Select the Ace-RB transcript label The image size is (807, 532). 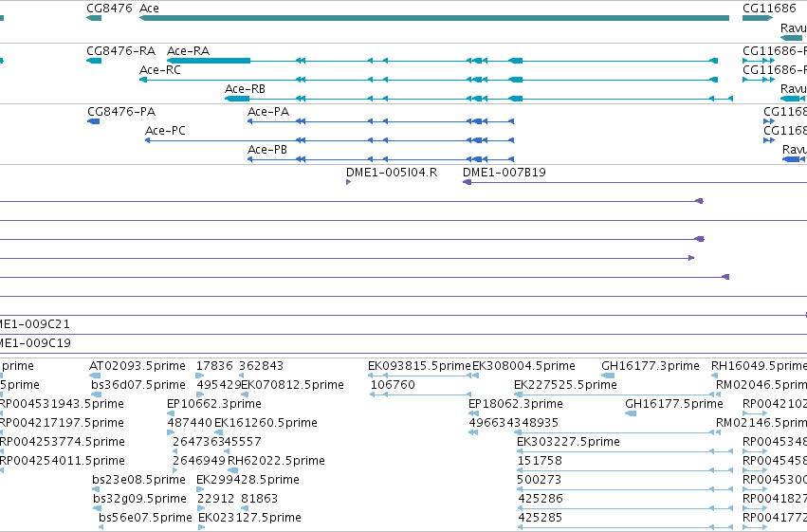click(245, 89)
